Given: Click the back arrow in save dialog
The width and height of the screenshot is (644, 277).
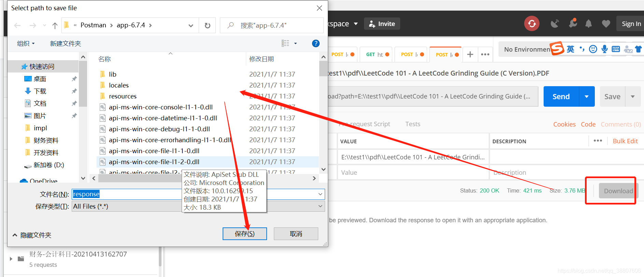Looking at the screenshot, I should [x=17, y=25].
